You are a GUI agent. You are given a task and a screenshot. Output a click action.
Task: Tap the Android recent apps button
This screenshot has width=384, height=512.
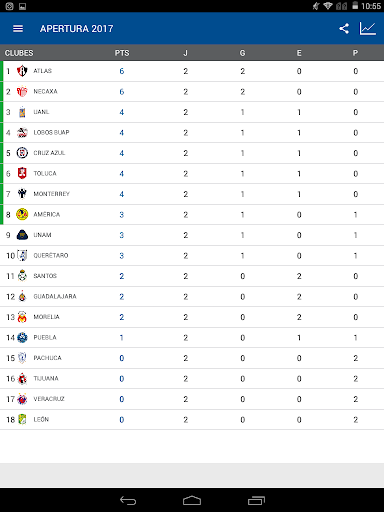[256, 500]
